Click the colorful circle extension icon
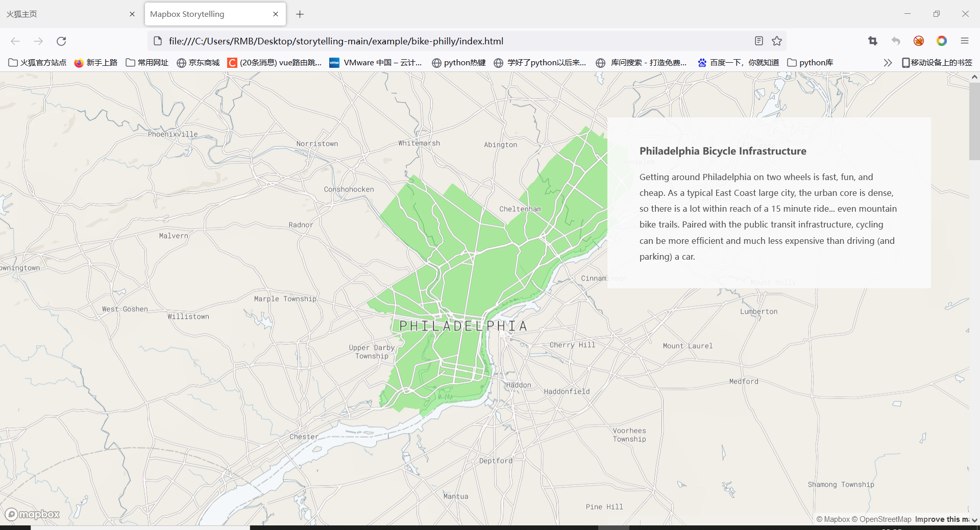The image size is (980, 530). (942, 41)
